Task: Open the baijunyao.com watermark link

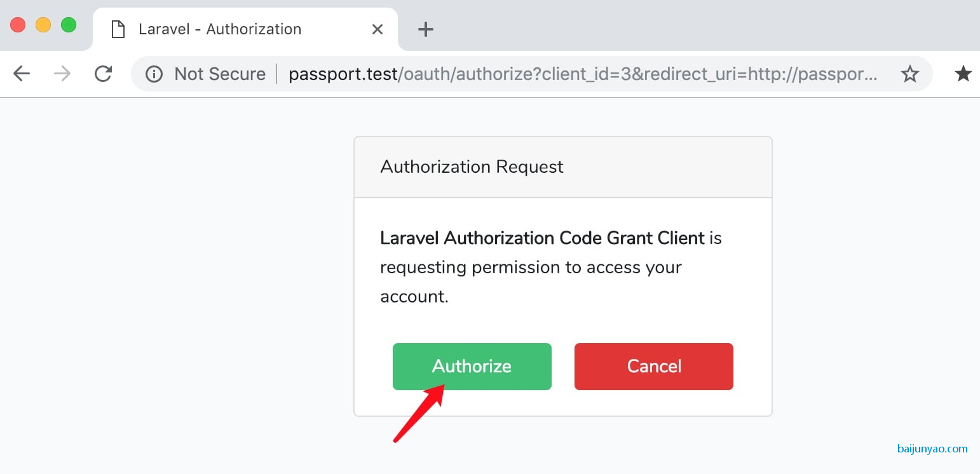Action: tap(932, 449)
